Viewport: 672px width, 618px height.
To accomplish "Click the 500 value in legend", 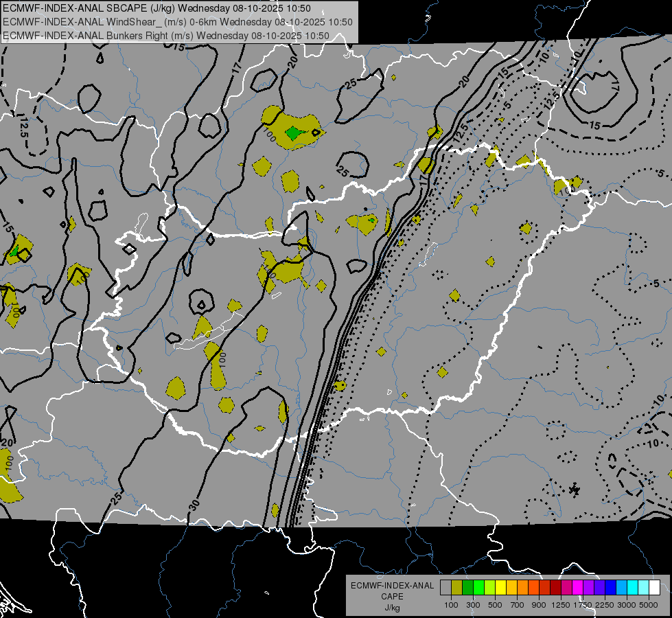I will pos(495,605).
